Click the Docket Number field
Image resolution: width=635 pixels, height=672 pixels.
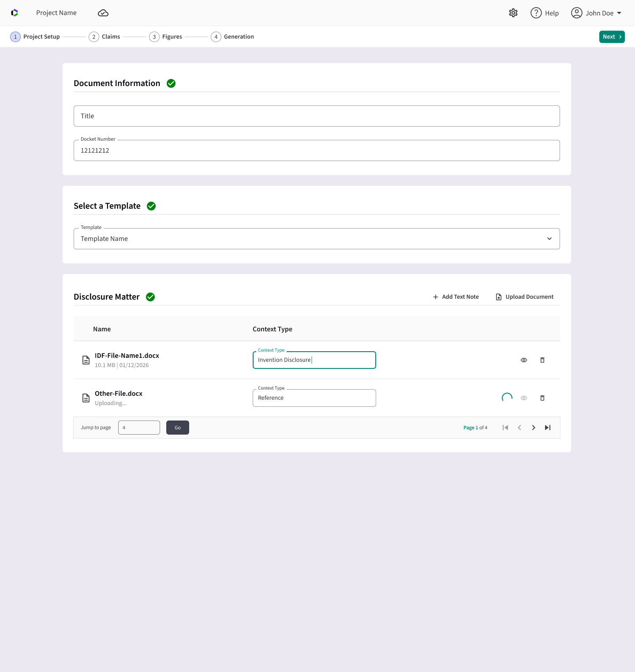click(x=317, y=150)
